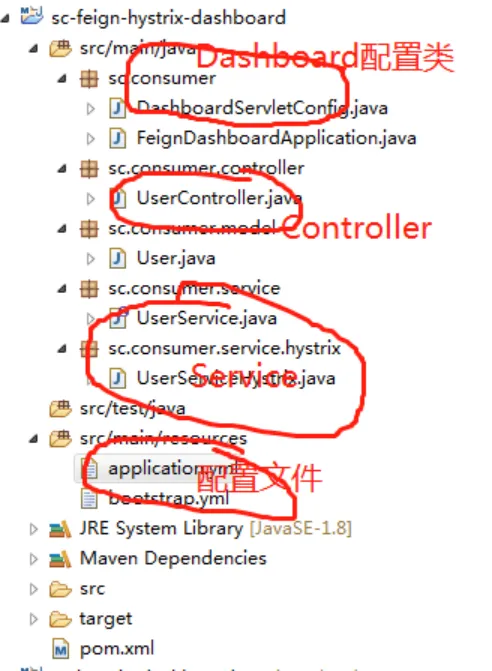Click the src/test/java source folder icon
This screenshot has width=492, height=671.
click(60, 409)
